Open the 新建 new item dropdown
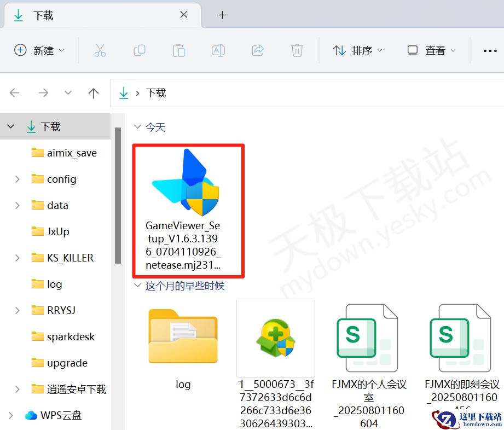Image resolution: width=504 pixels, height=430 pixels. tap(39, 50)
